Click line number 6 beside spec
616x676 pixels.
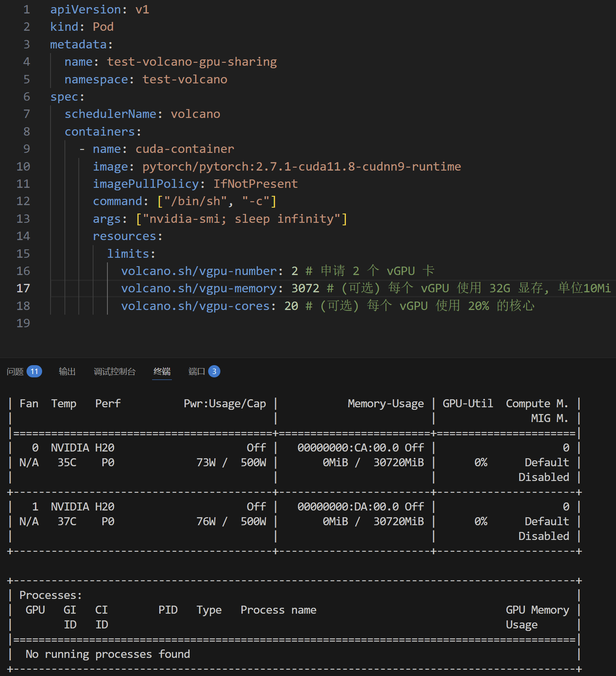point(27,97)
